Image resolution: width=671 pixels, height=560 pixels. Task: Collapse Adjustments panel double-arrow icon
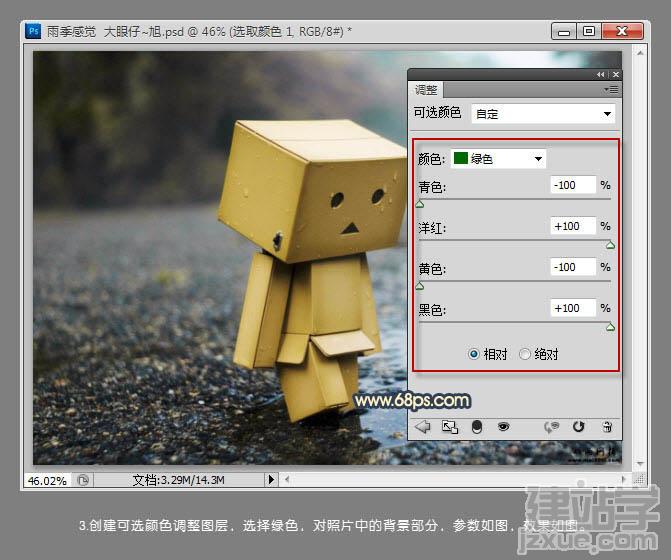(600, 74)
